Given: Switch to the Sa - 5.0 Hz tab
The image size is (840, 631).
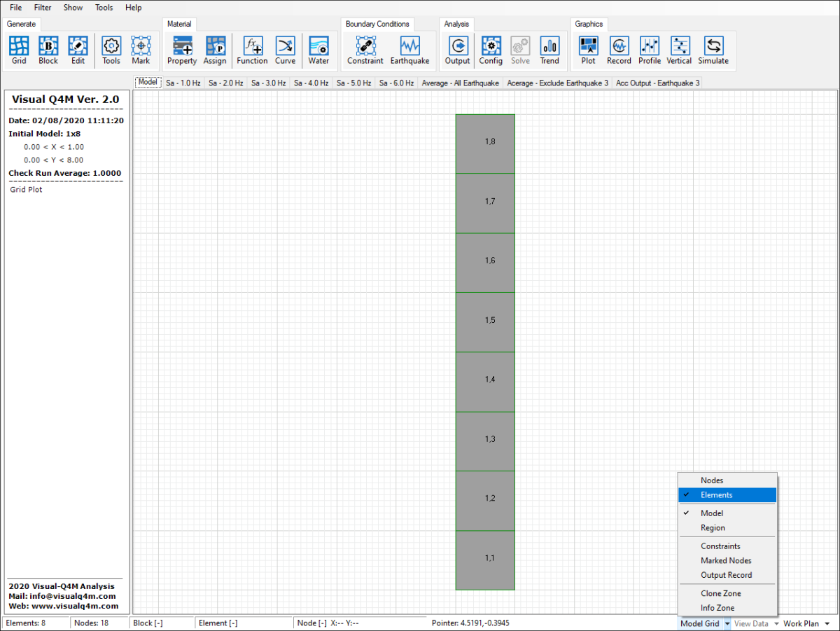Looking at the screenshot, I should (353, 83).
